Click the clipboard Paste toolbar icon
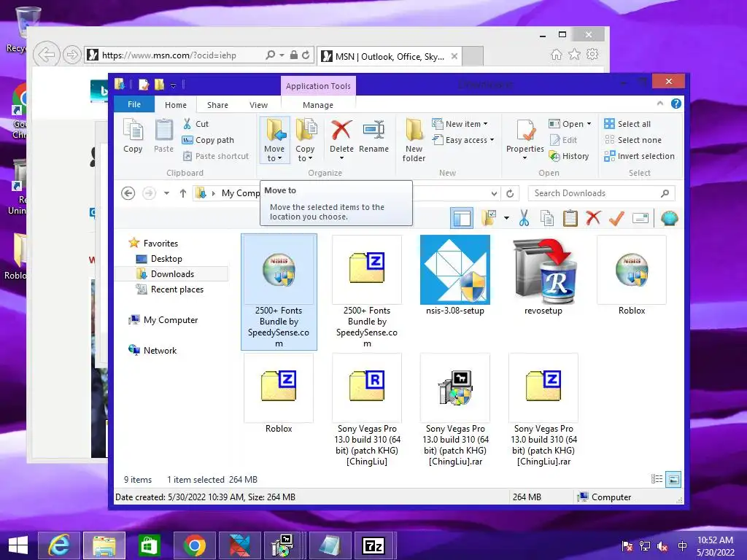 click(570, 219)
